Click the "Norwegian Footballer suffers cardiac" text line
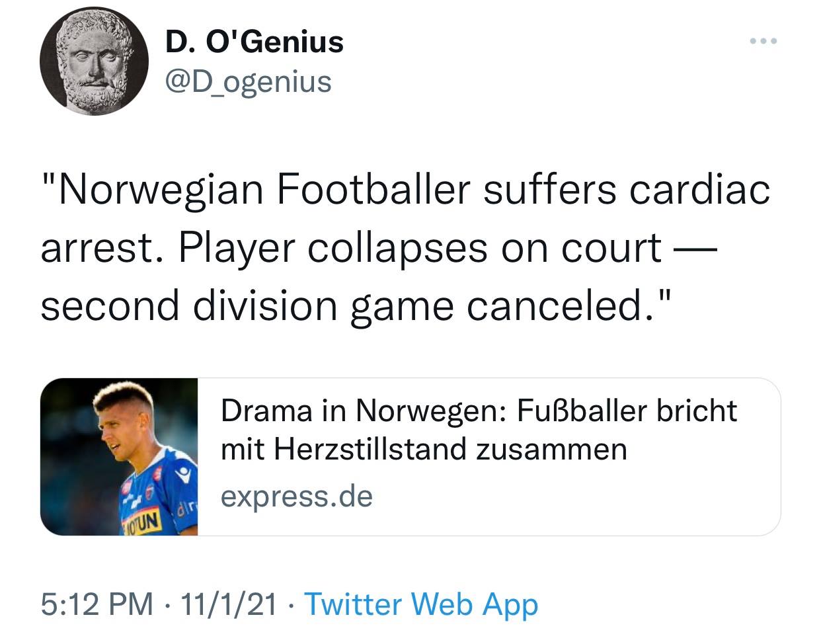 [x=406, y=190]
